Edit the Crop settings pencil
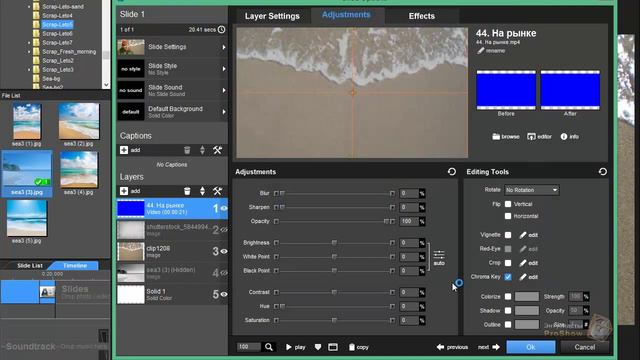The width and height of the screenshot is (640, 360). (529, 263)
